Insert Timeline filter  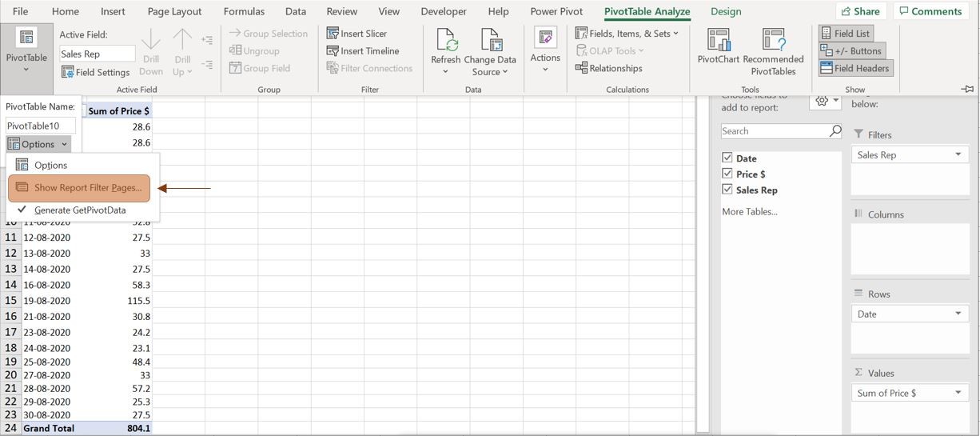(362, 50)
